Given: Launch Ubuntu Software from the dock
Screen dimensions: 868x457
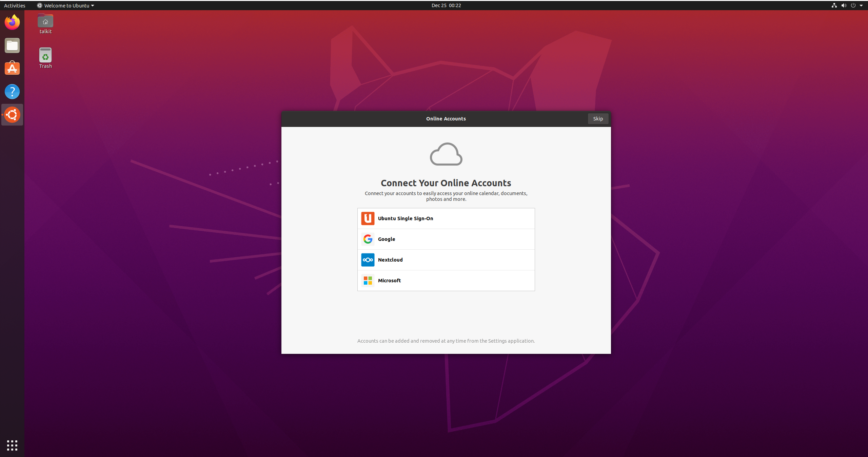Looking at the screenshot, I should click(x=12, y=69).
